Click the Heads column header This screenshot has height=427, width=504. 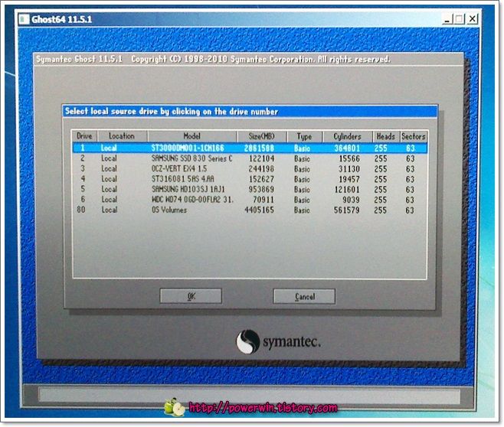386,136
